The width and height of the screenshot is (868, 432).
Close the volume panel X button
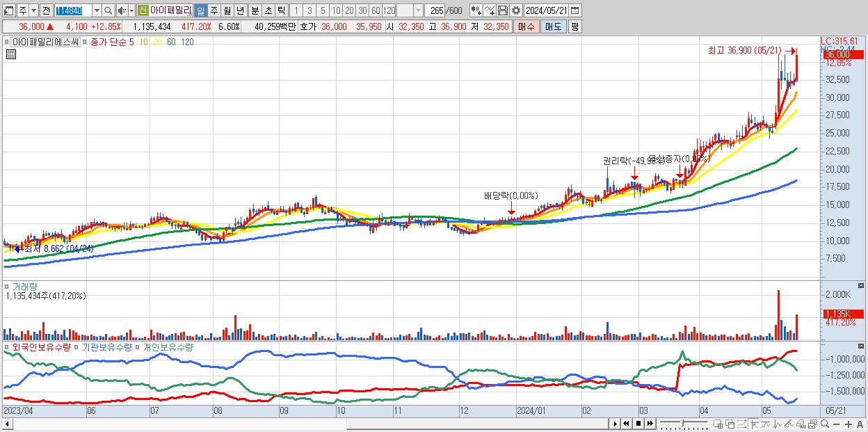click(x=862, y=286)
